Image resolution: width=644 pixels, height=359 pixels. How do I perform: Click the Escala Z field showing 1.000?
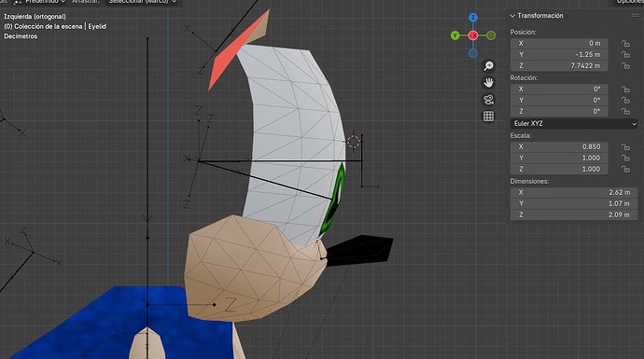tap(559, 169)
